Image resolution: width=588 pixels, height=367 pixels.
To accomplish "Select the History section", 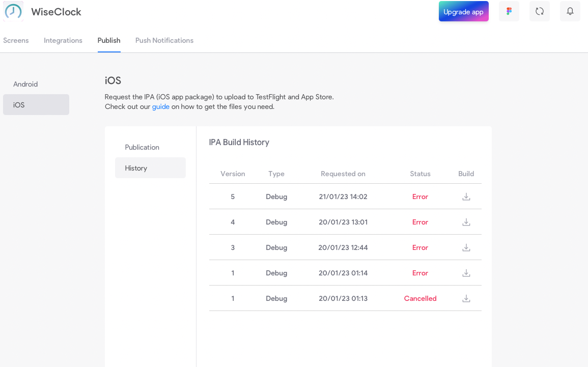I will click(150, 168).
